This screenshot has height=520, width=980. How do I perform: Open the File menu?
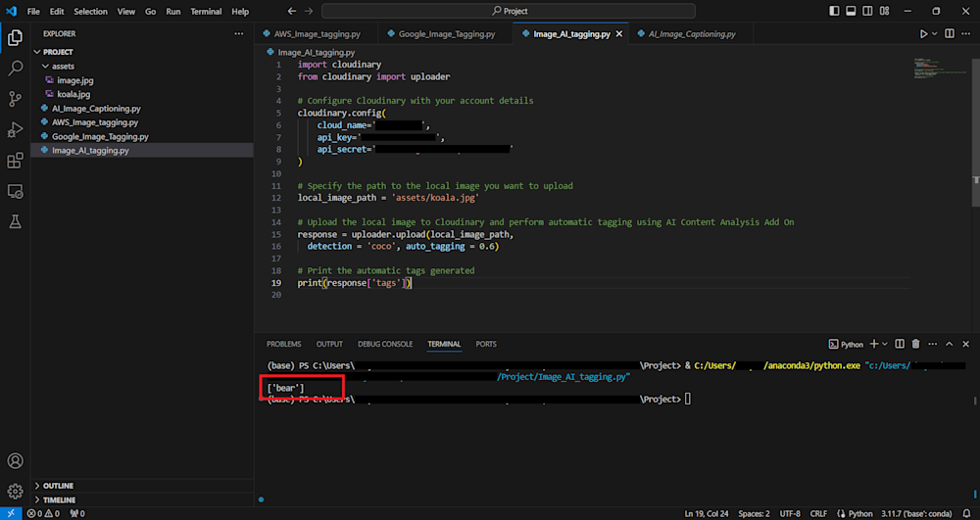[x=33, y=11]
